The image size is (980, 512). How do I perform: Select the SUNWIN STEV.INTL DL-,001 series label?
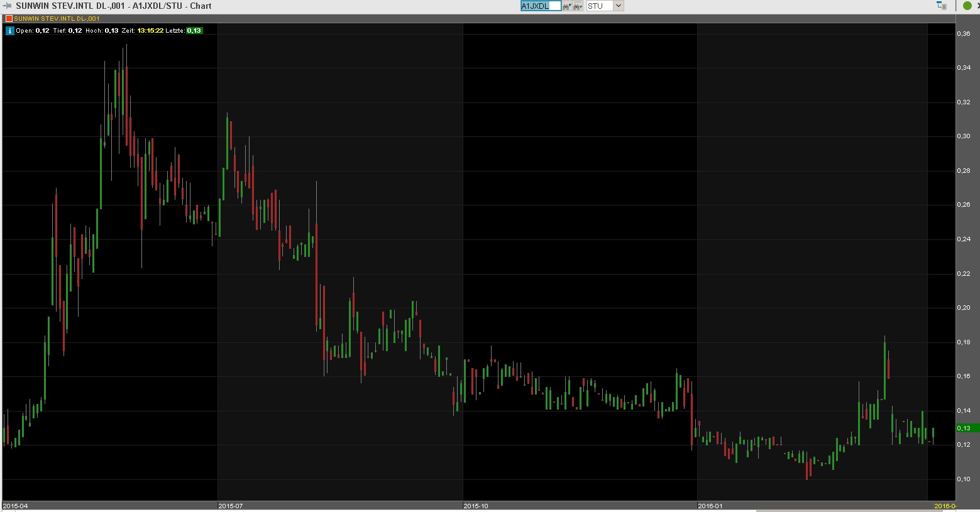[57, 19]
